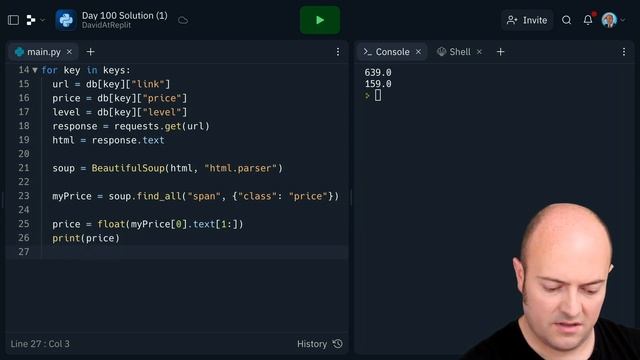Open Day 100 Solution (1) title
Screen dimensions: 640x360
[x=124, y=16]
